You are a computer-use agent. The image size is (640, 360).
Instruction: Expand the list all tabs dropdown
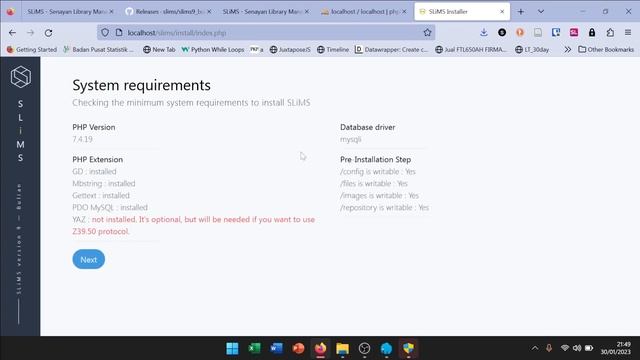tap(541, 11)
